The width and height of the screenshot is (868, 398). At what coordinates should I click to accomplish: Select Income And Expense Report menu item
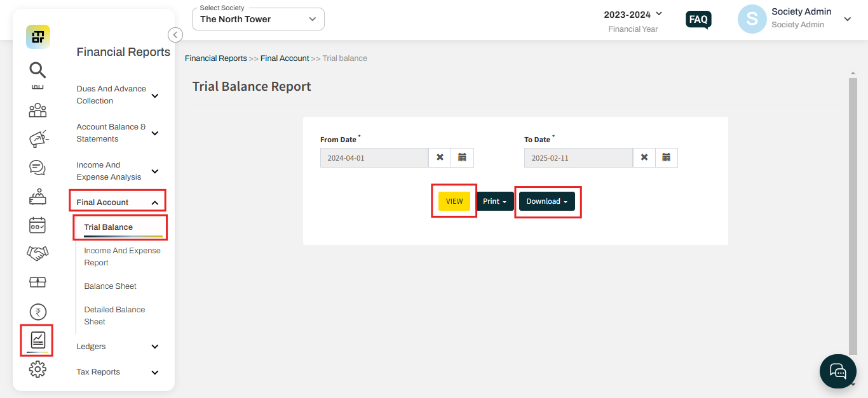tap(122, 256)
